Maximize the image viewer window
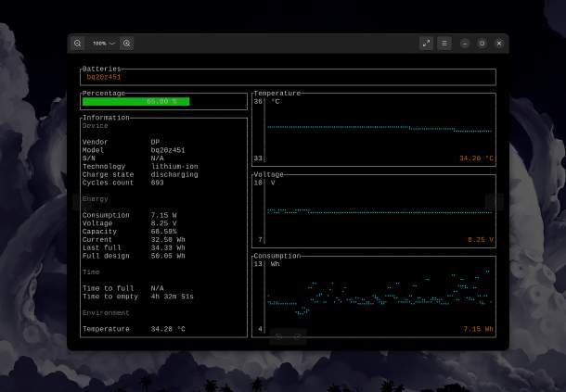 click(x=482, y=44)
